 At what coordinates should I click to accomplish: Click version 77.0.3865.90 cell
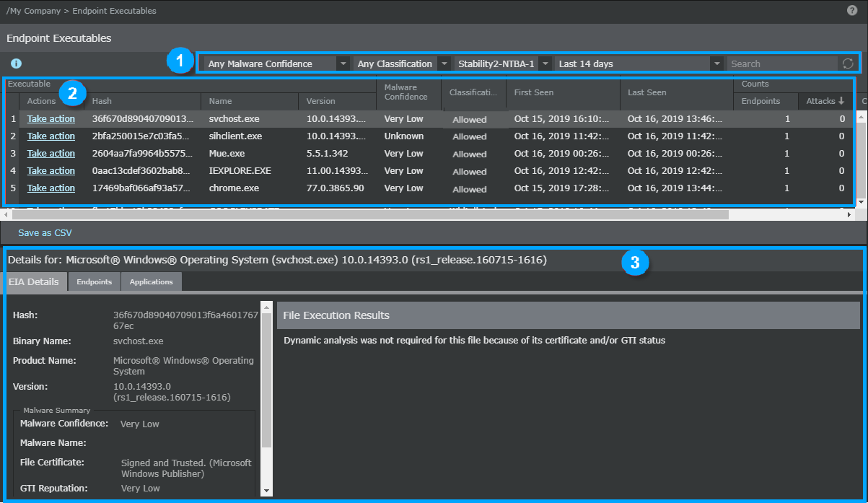(x=336, y=188)
